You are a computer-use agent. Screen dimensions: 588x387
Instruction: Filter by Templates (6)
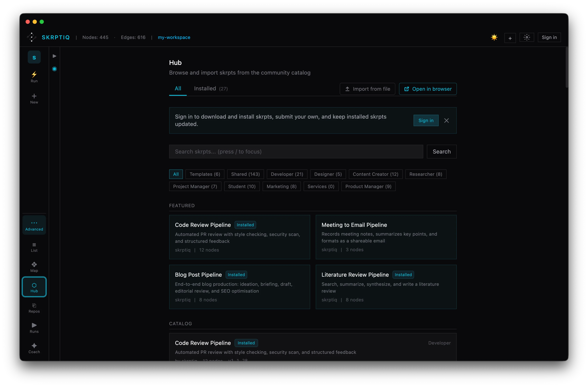(205, 174)
